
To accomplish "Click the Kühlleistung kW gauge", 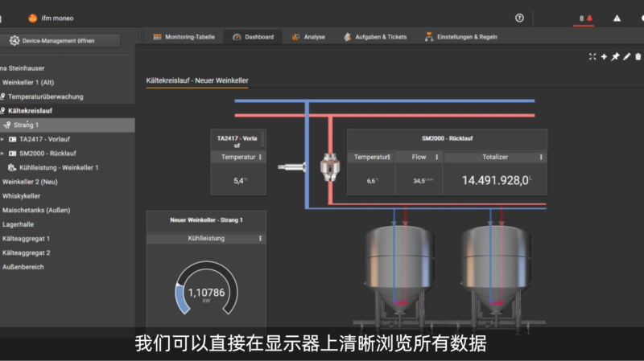I will [206, 289].
